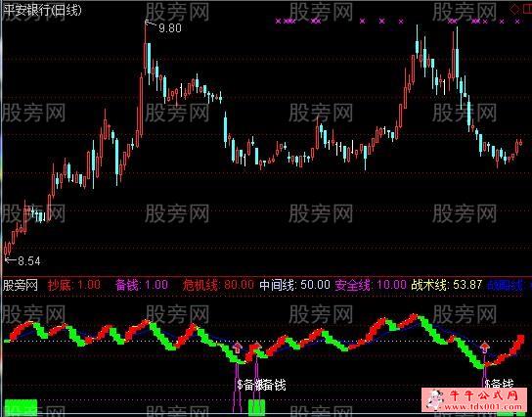Click the green block at bottom left
The height and width of the screenshot is (417, 532).
[x=22, y=407]
